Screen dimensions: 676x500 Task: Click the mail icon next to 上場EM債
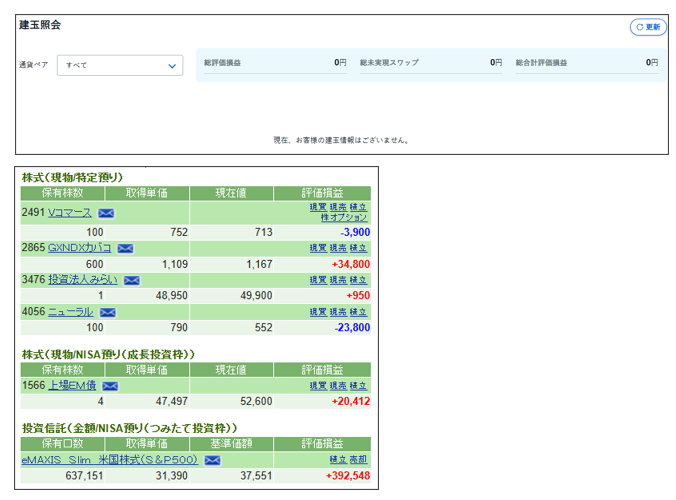[x=110, y=386]
